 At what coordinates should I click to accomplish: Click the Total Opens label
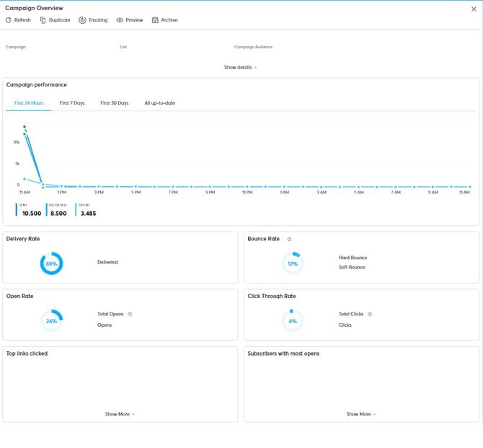point(110,314)
